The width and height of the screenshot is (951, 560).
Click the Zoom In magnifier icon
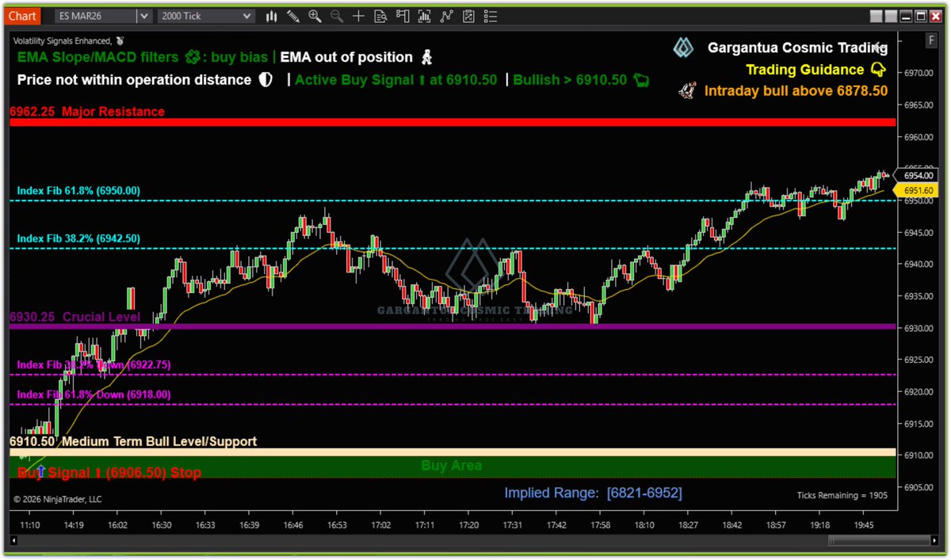315,16
